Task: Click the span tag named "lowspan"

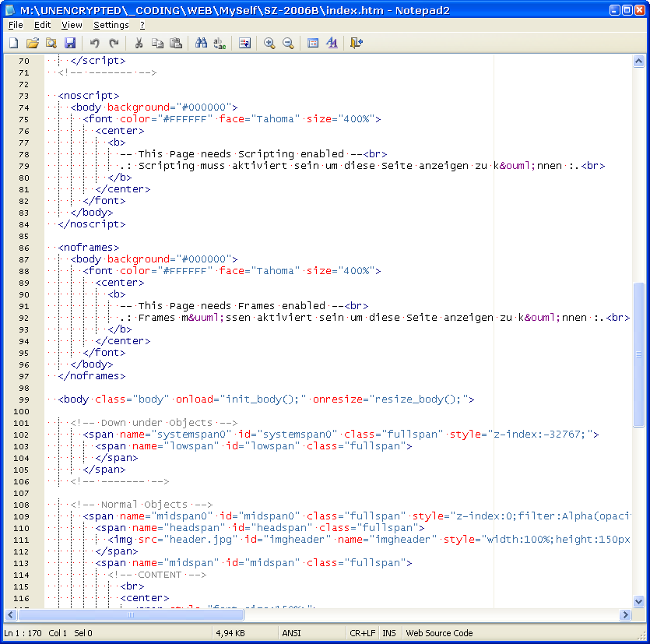Action: (254, 446)
